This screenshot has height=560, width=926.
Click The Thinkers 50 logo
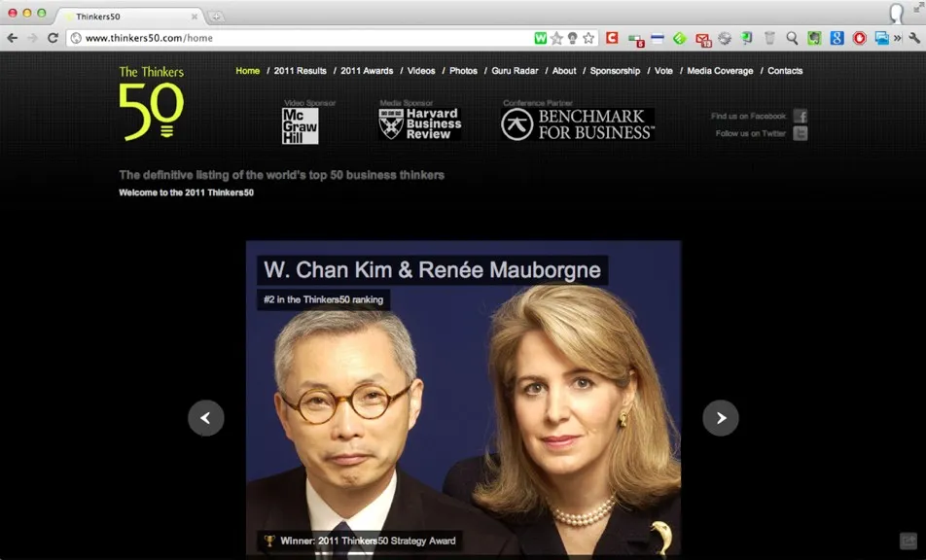[x=152, y=103]
